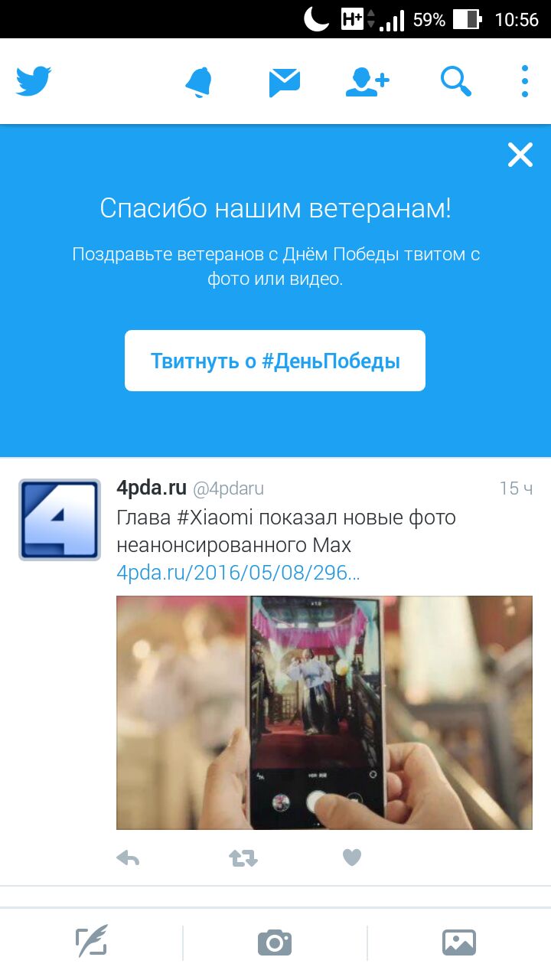
Task: Open direct messages envelope icon
Action: pyautogui.click(x=285, y=82)
